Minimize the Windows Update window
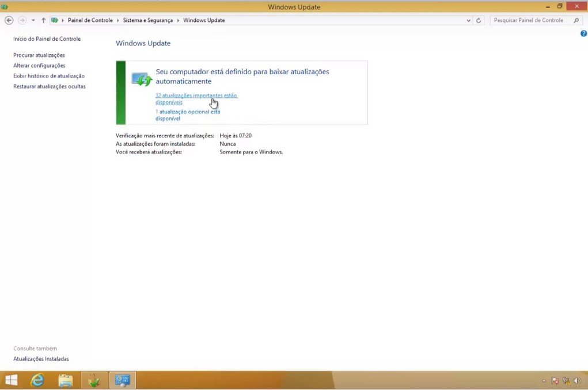The height and width of the screenshot is (390, 588). pyautogui.click(x=548, y=6)
